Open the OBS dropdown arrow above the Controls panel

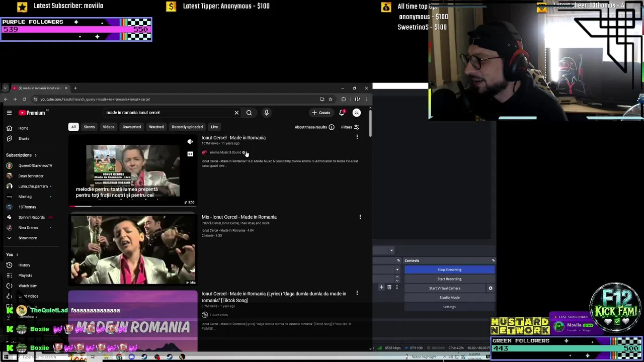coord(391,250)
